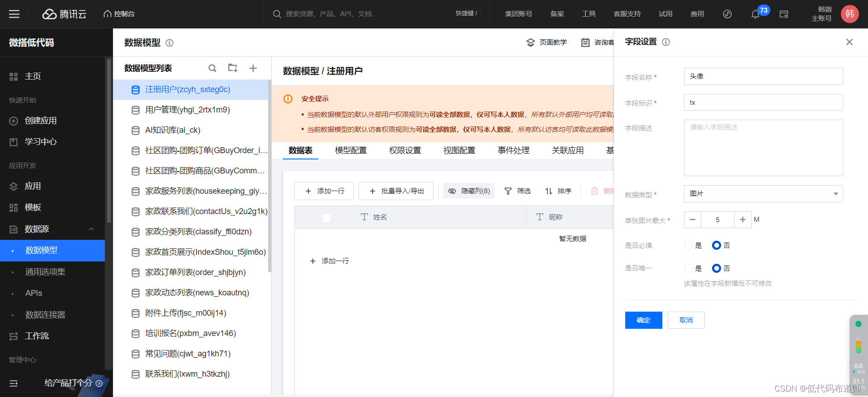This screenshot has height=397, width=868.
Task: Switch to the 关联应用 tab
Action: 568,150
